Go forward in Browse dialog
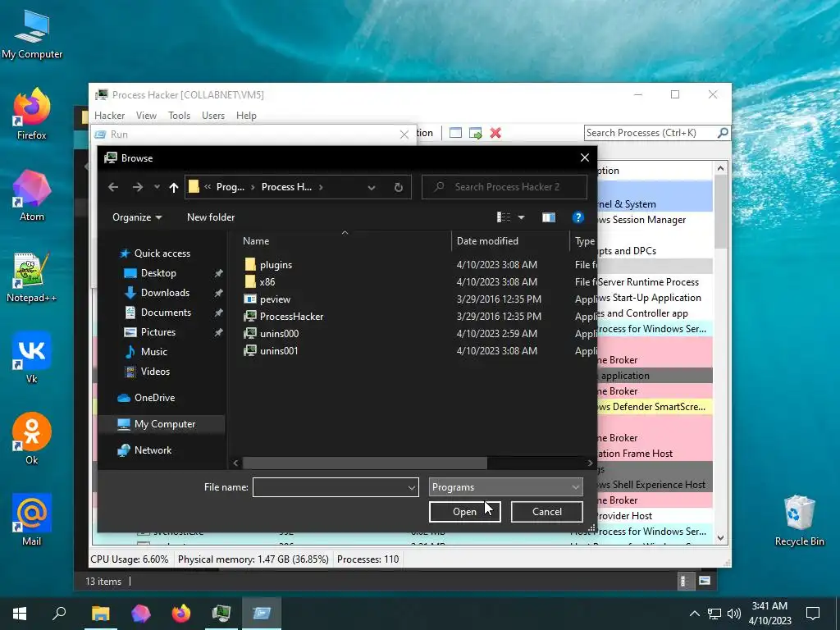The image size is (840, 630). 138,187
